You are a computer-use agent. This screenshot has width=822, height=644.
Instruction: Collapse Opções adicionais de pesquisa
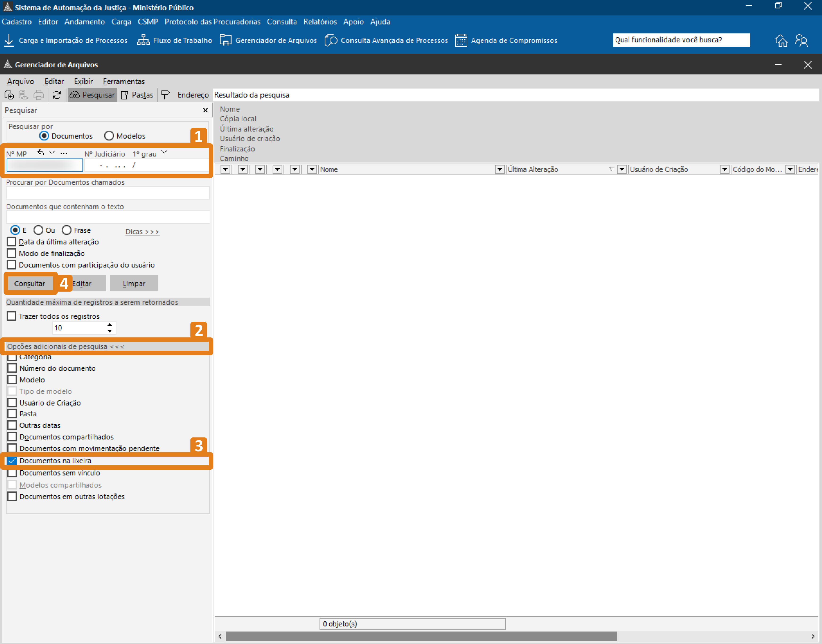point(65,346)
